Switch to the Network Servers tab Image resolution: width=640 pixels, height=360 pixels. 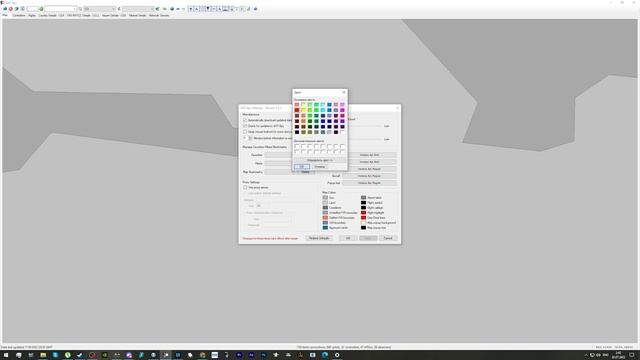(x=159, y=15)
